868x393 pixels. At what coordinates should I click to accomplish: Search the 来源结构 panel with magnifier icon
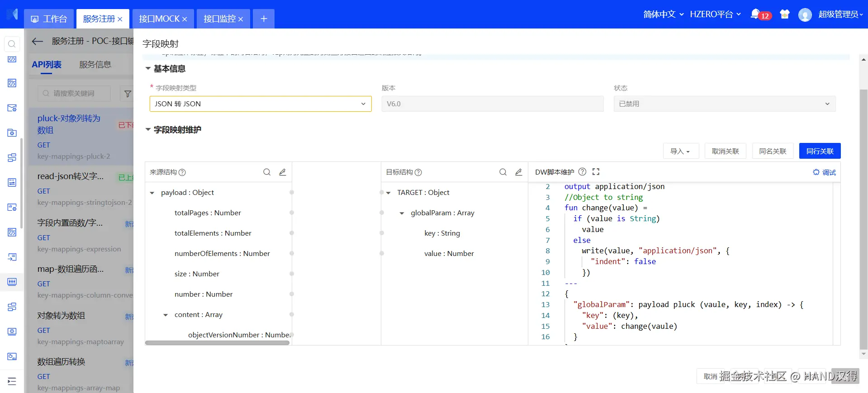tap(267, 172)
